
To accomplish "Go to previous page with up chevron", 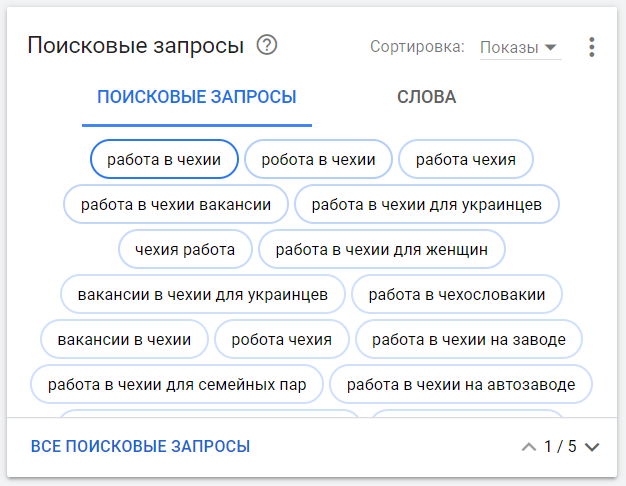I will point(529,446).
